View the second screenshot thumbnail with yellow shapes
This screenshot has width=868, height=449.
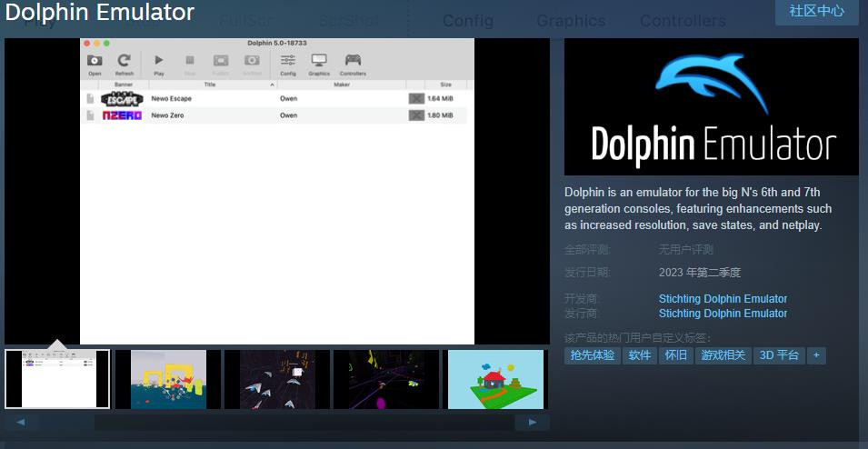click(x=168, y=379)
